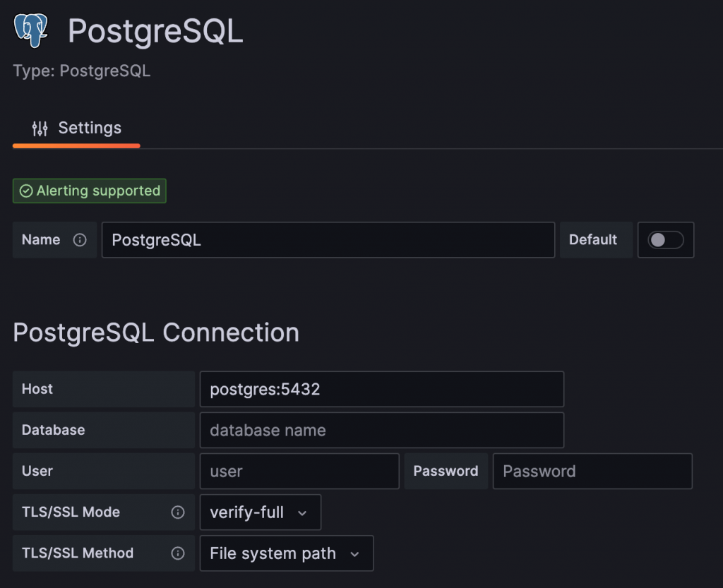Screen dimensions: 723x588
Task: Expand the TLS/SSL Method chevron arrow
Action: point(354,554)
